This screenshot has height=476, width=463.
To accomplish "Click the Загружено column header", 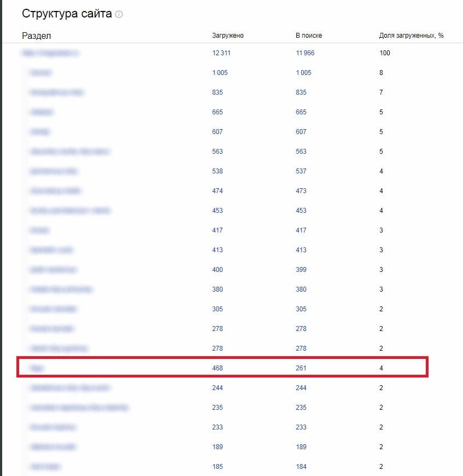I will pyautogui.click(x=228, y=36).
